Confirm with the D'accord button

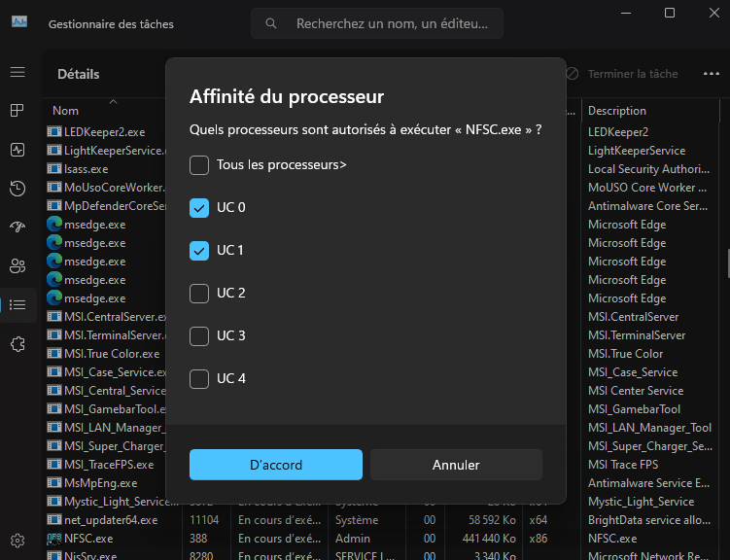point(276,465)
